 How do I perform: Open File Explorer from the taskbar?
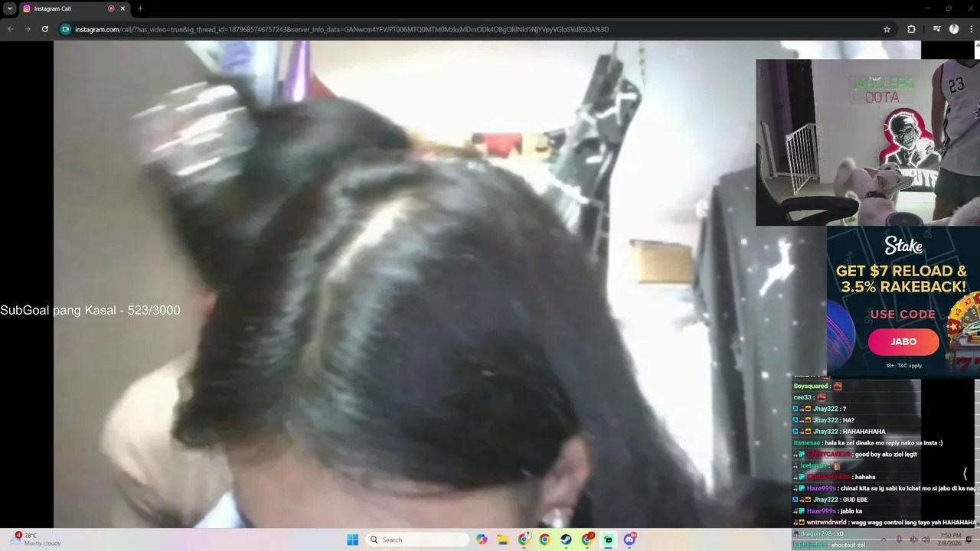pos(503,540)
